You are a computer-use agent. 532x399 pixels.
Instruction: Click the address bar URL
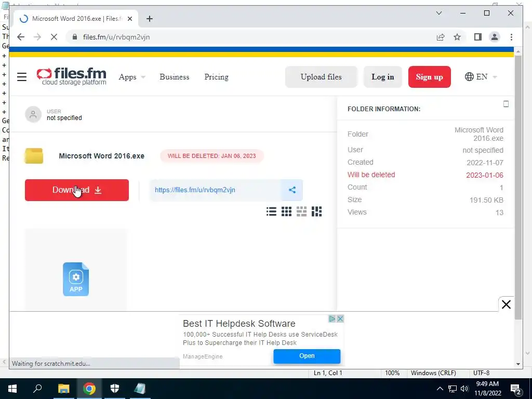point(116,37)
